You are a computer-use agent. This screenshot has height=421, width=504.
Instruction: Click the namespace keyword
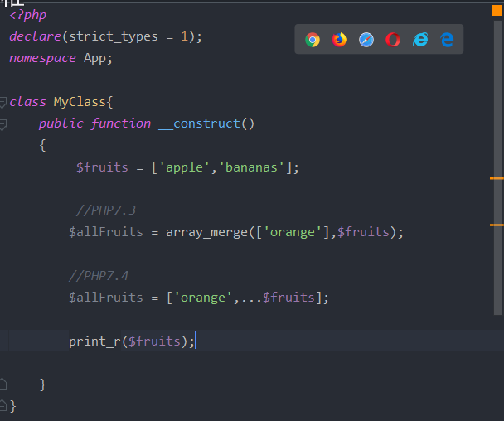click(42, 59)
